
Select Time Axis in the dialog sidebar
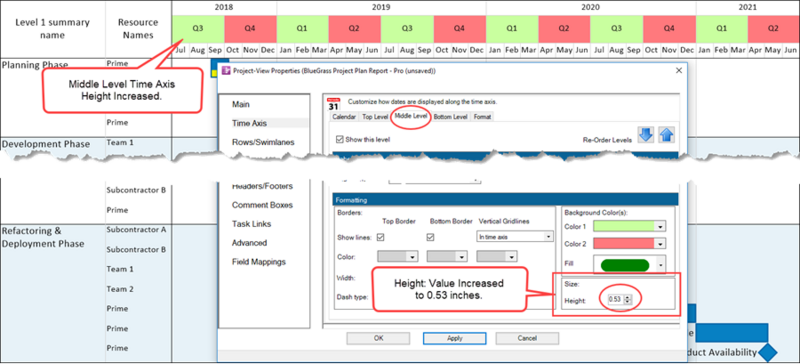[x=249, y=123]
